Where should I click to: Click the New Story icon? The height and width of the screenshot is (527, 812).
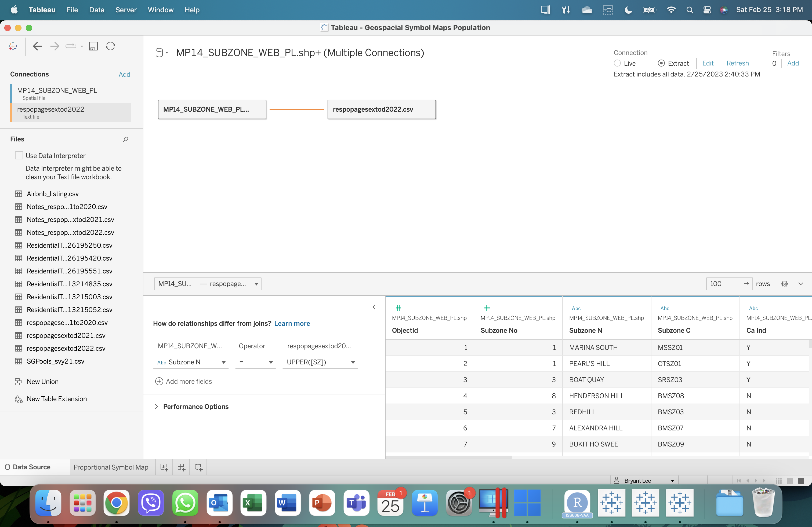(198, 467)
